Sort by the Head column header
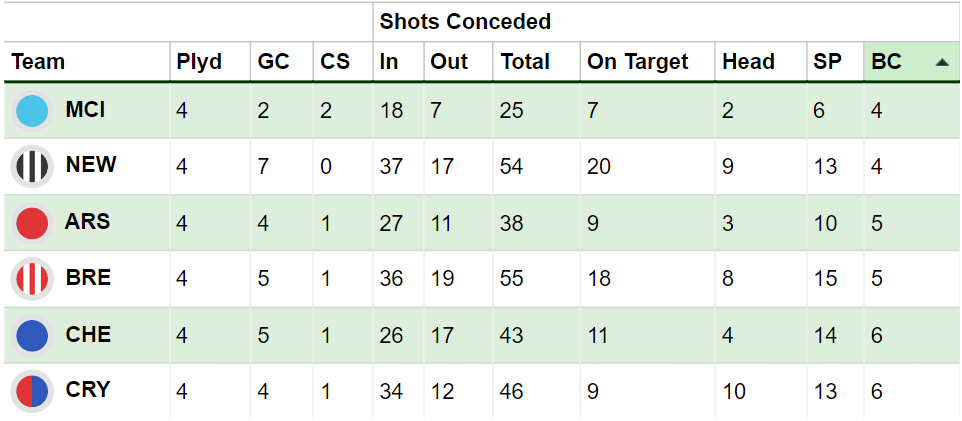962x421 pixels. tap(748, 62)
